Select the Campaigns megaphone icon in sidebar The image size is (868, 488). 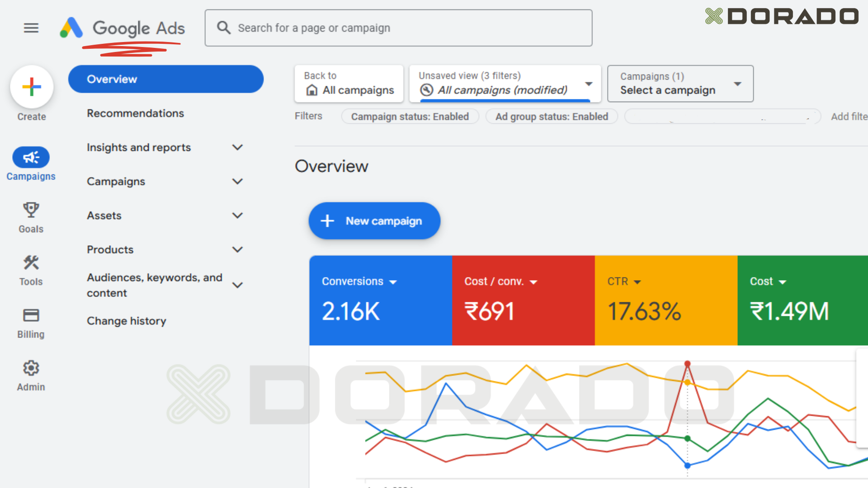(x=31, y=157)
